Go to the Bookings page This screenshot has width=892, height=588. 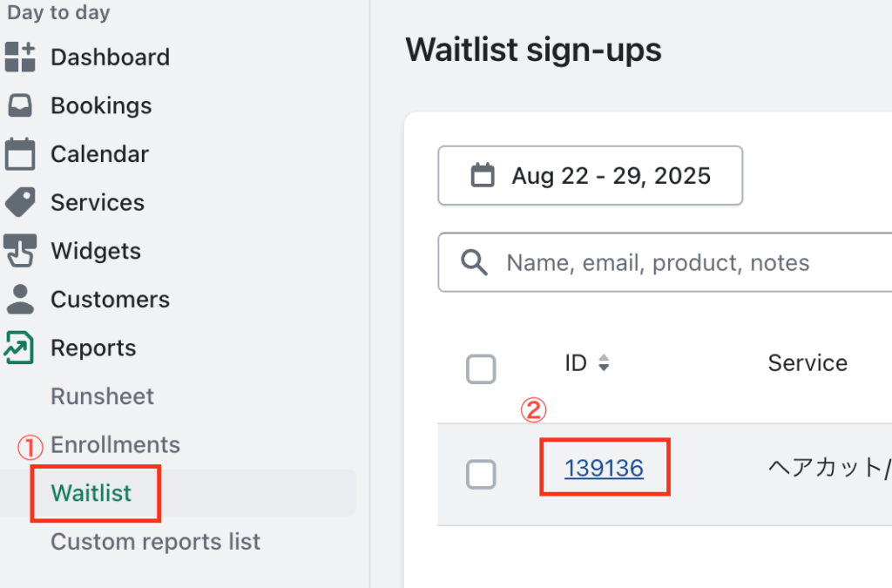(101, 105)
